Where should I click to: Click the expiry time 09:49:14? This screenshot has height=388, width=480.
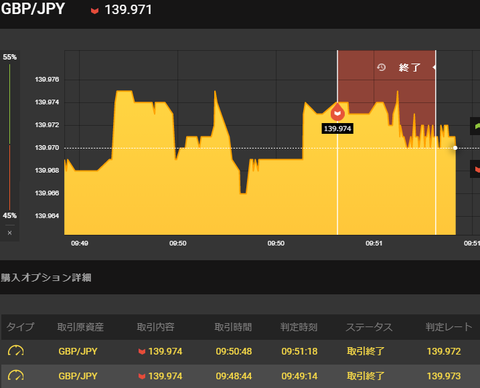[x=299, y=376]
